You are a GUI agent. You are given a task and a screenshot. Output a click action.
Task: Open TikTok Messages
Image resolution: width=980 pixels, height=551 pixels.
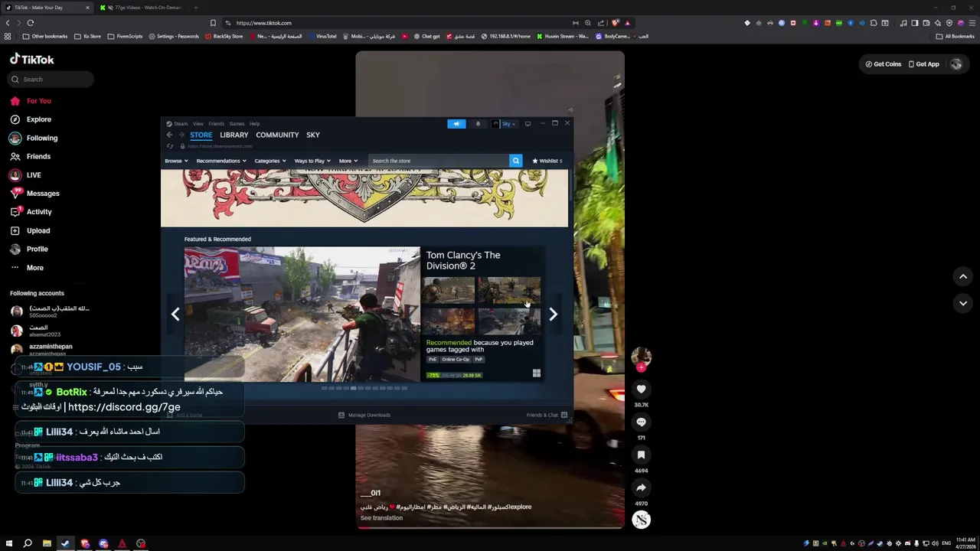point(34,194)
